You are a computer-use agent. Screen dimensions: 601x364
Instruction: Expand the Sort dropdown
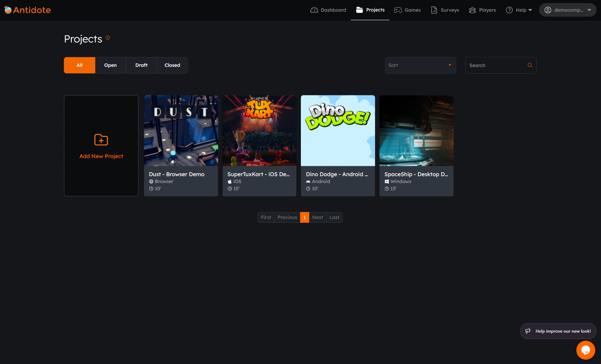coord(420,65)
